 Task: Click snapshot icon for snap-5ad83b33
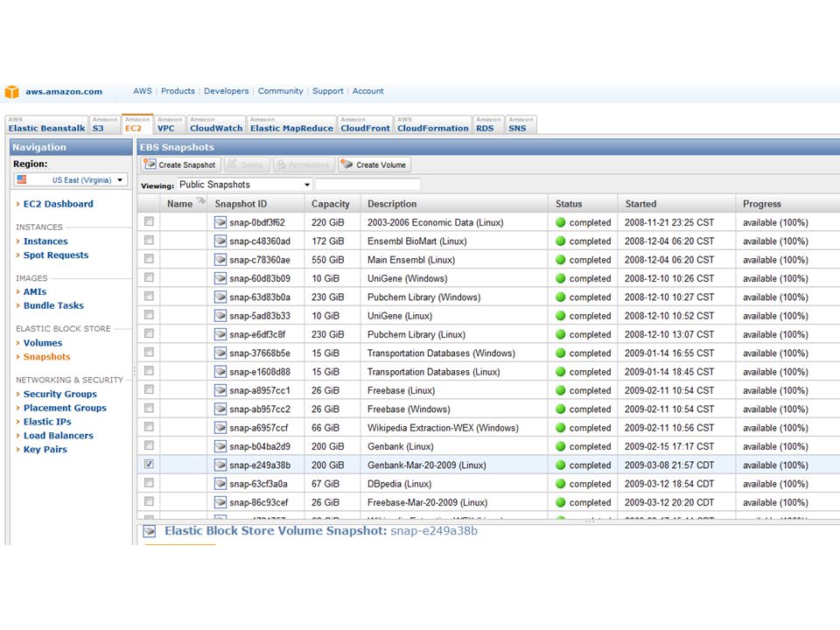point(220,316)
